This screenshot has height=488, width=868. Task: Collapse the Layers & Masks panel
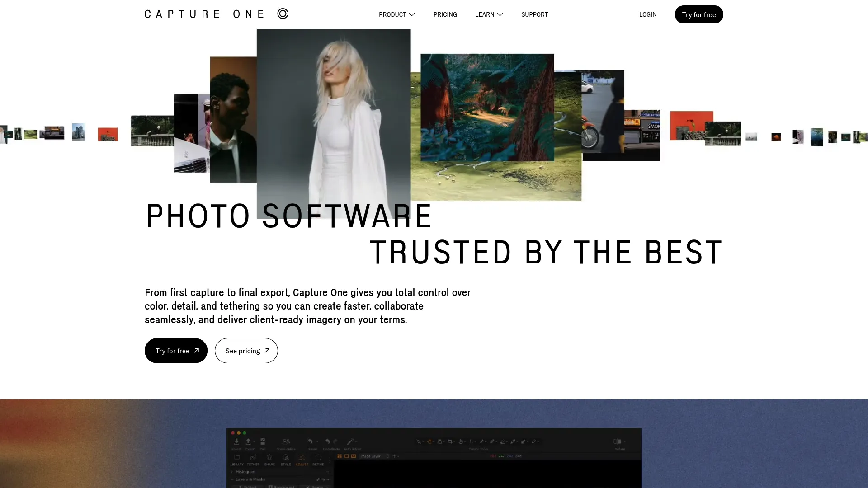tap(232, 479)
